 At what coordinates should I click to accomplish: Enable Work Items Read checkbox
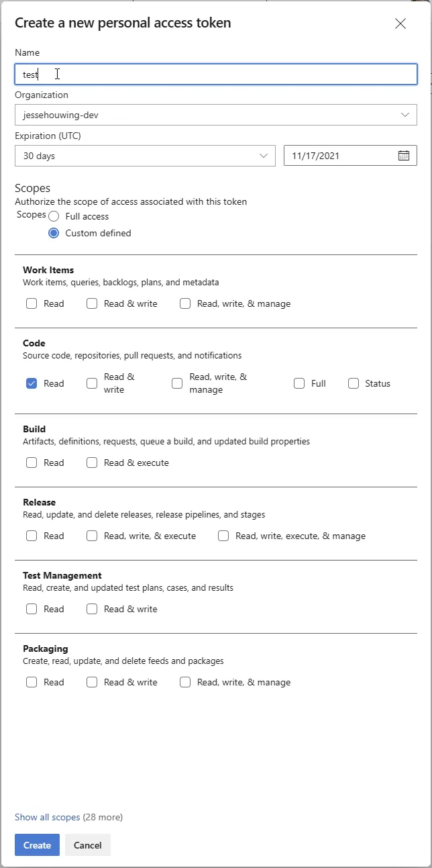(32, 303)
